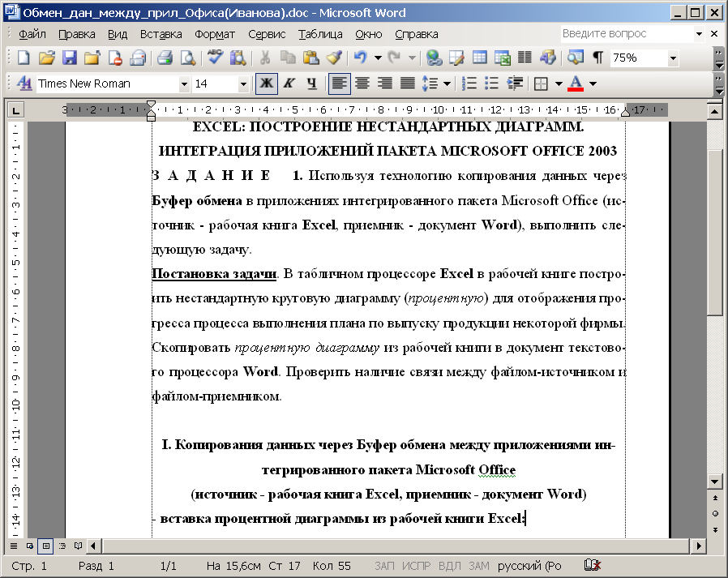728x578 pixels.
Task: Open the Правка menu
Action: (76, 34)
